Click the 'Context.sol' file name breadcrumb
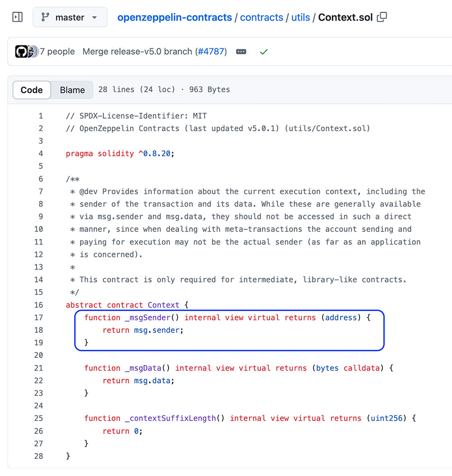This screenshot has height=476, width=452. [345, 17]
